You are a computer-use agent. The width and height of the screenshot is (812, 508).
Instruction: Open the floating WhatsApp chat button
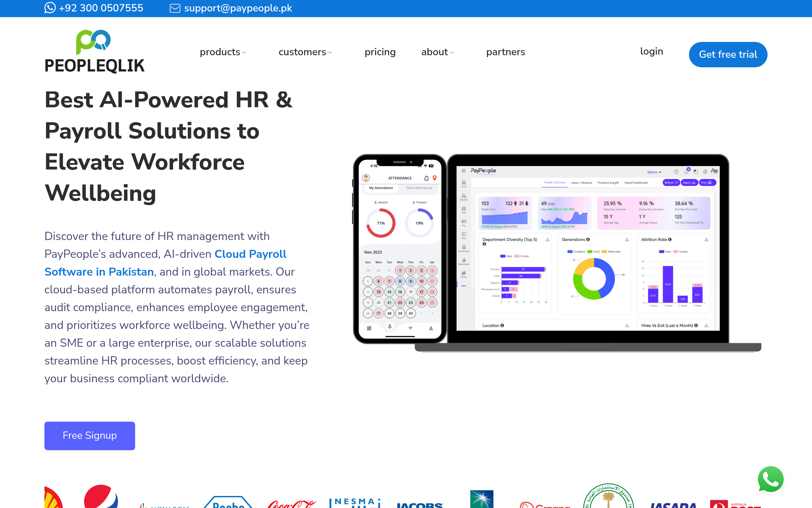point(771,479)
